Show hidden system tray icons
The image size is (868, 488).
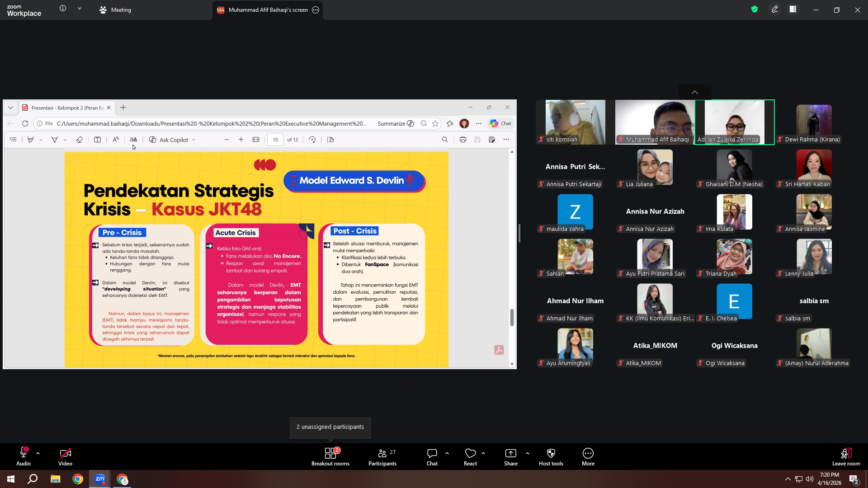point(788,479)
